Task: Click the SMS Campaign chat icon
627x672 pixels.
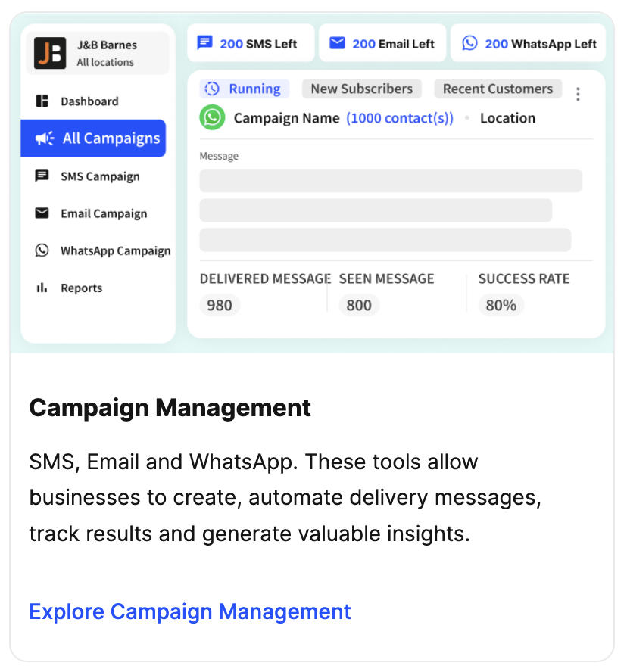Action: (42, 176)
